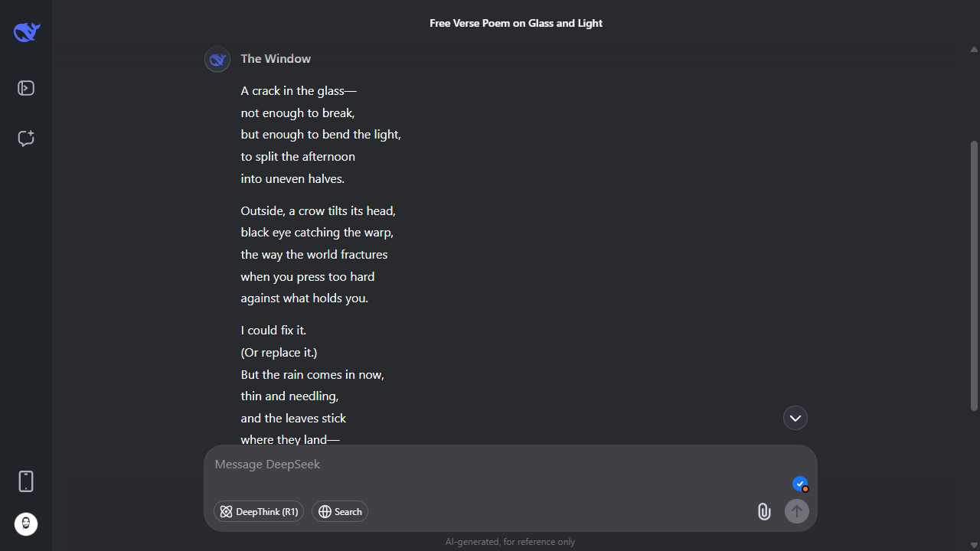980x551 pixels.
Task: Click the line "I could fix it."
Action: click(273, 331)
